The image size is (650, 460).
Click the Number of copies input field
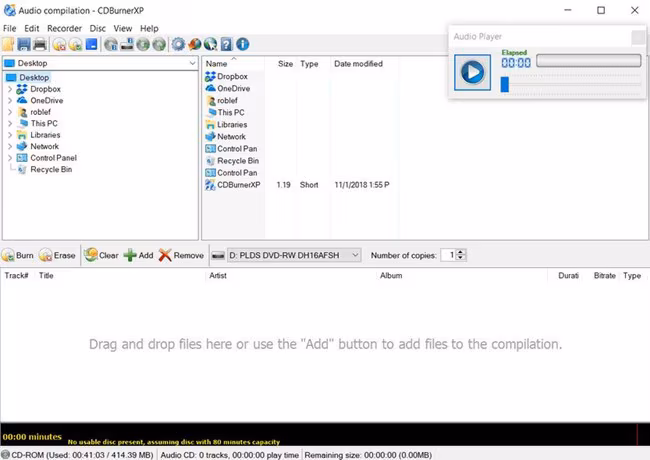[x=448, y=255]
